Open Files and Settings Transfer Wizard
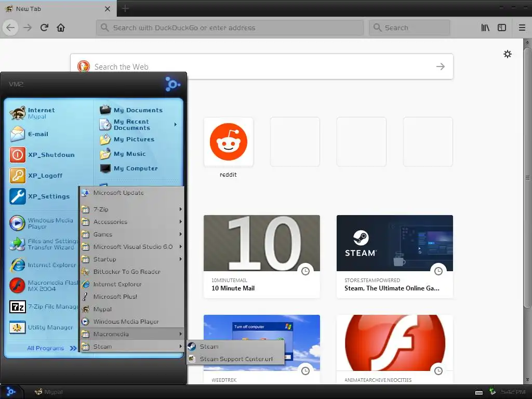532x399 pixels. (x=44, y=244)
